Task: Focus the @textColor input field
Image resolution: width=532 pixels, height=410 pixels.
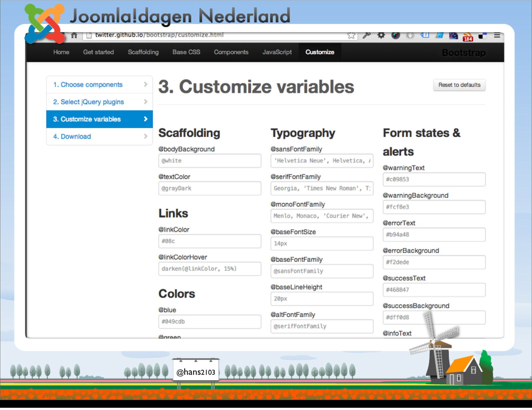Action: (210, 188)
